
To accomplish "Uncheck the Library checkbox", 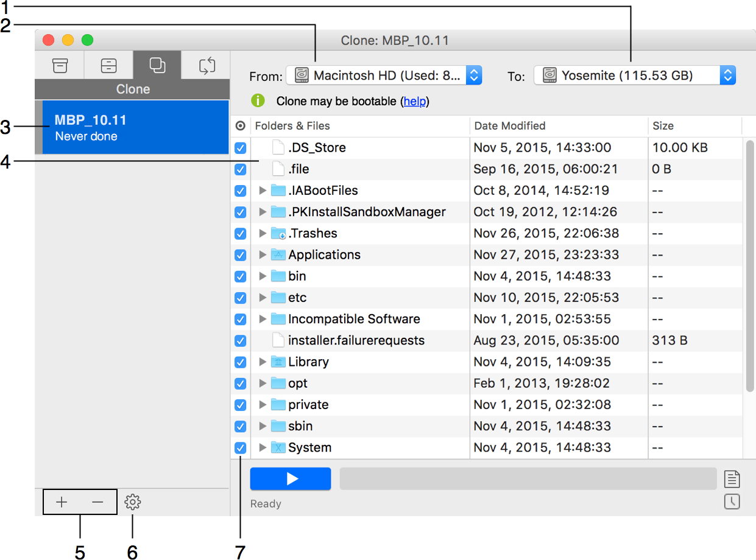I will [x=241, y=362].
